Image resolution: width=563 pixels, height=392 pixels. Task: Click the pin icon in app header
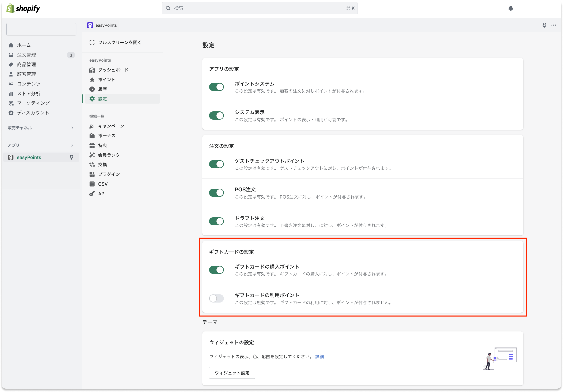544,25
